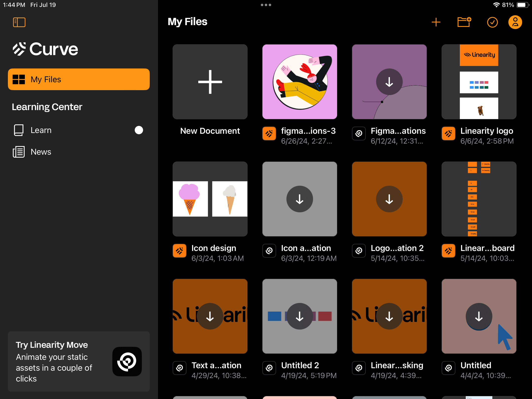
Task: Download the Logo...ation 2 file
Action: [389, 199]
